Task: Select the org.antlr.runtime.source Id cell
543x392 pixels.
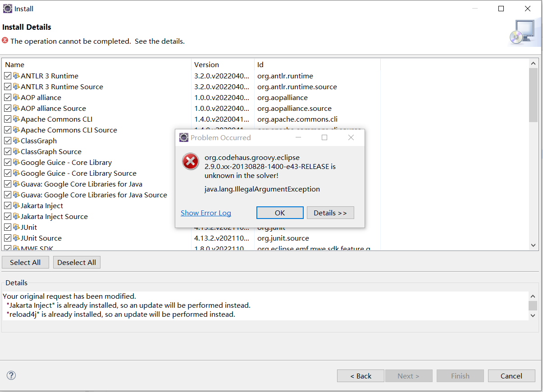Action: [x=297, y=87]
